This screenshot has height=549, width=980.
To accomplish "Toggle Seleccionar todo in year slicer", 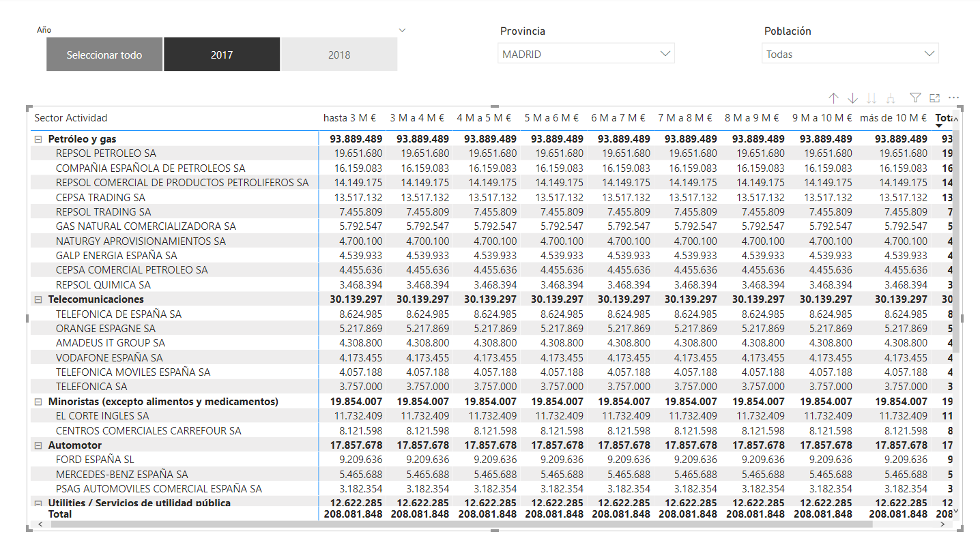I will 104,53.
